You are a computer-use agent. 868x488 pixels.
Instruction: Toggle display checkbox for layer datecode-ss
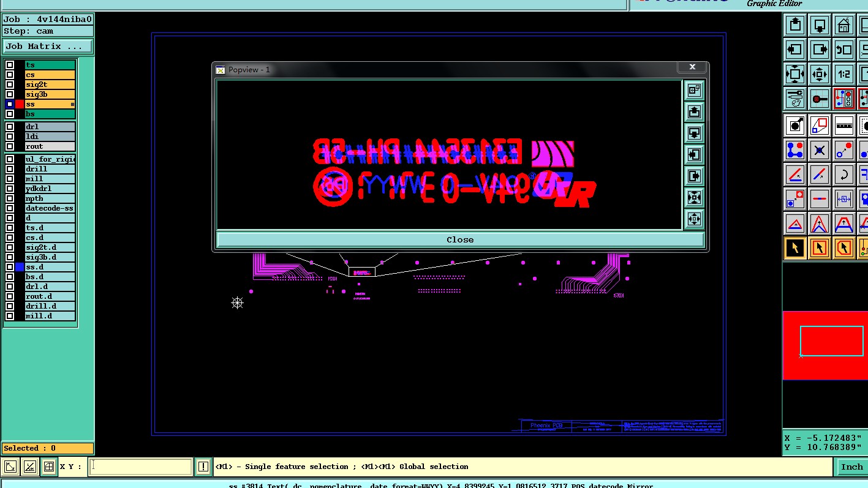pyautogui.click(x=10, y=208)
